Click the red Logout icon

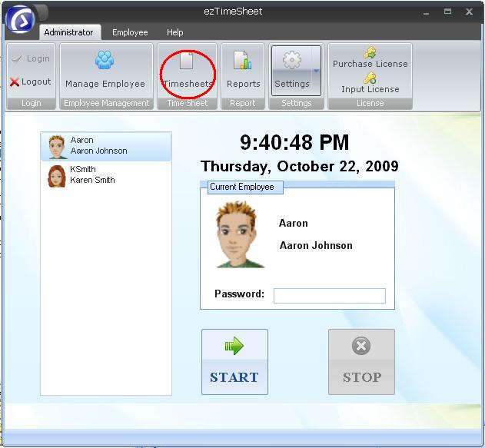[x=15, y=82]
